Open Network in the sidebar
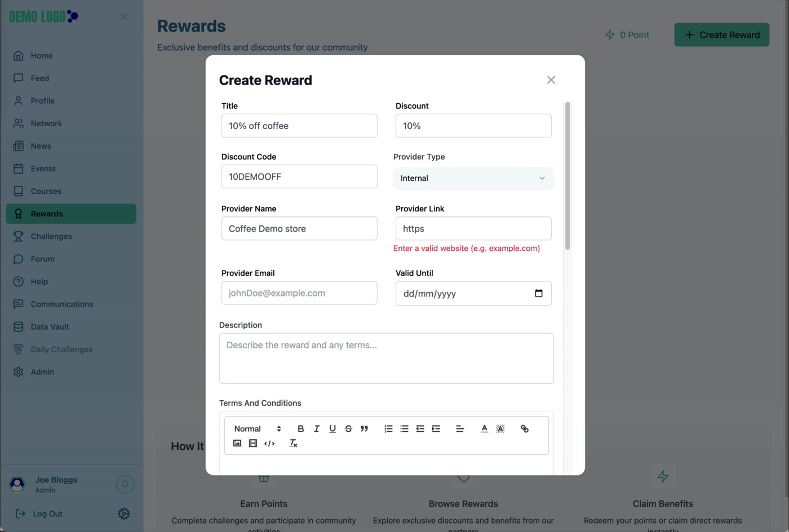The height and width of the screenshot is (532, 789). click(x=71, y=123)
